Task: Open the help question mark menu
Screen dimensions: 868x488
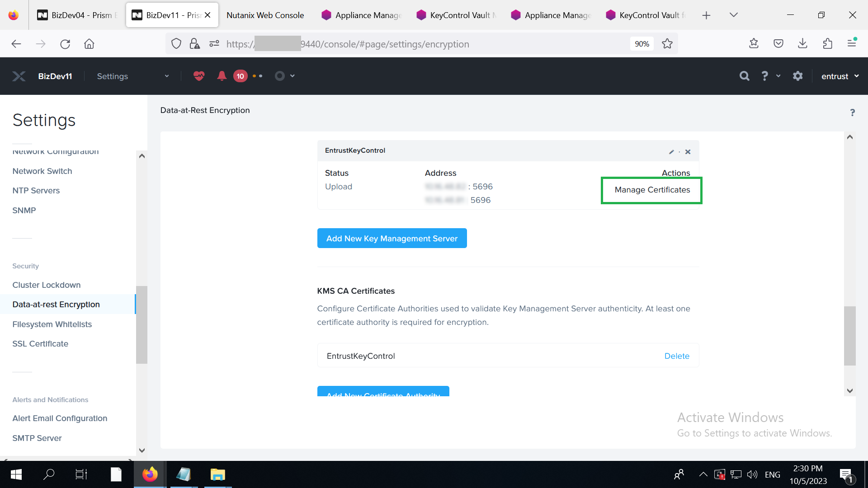Action: 764,76
